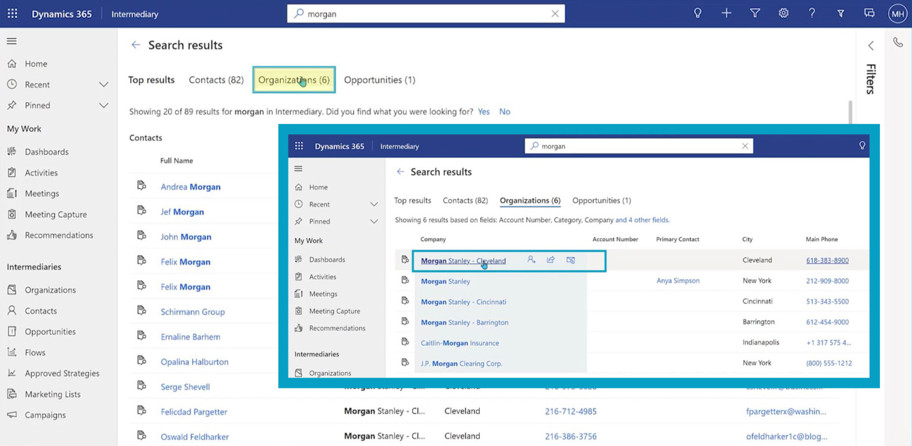Expand Recent chevron in main window navigation

[x=104, y=85]
